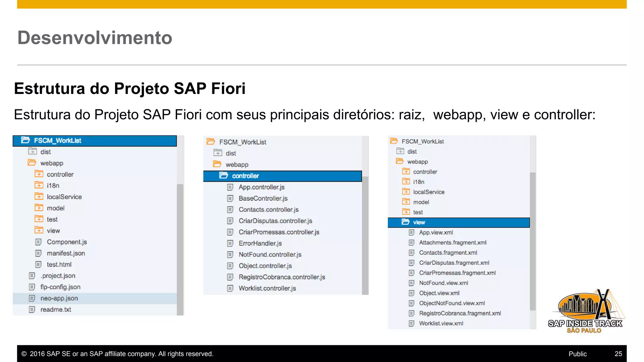The height and width of the screenshot is (362, 644).
Task: Collapse the webapp folder icon in left tree
Action: [x=32, y=163]
